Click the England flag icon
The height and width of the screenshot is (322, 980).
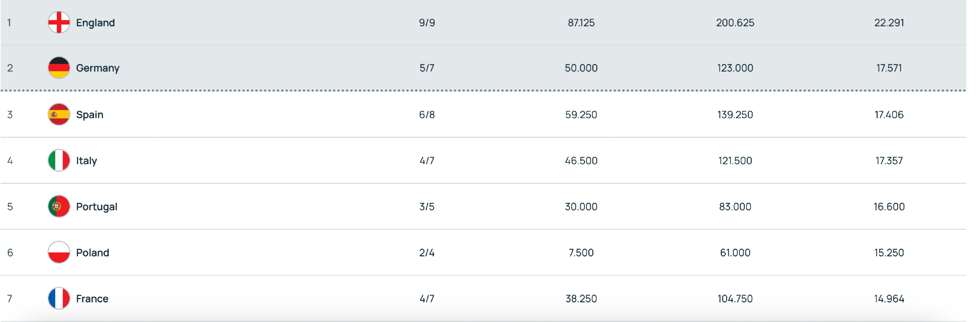[x=59, y=23]
